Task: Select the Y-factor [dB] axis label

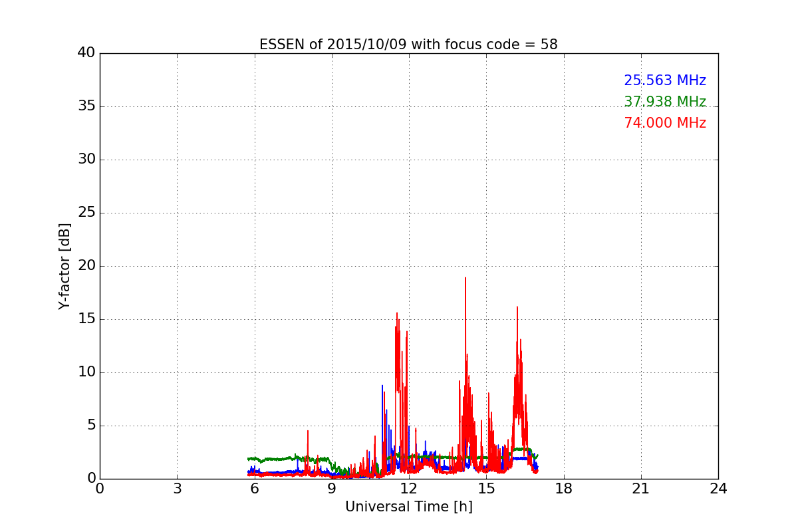Action: [65, 266]
